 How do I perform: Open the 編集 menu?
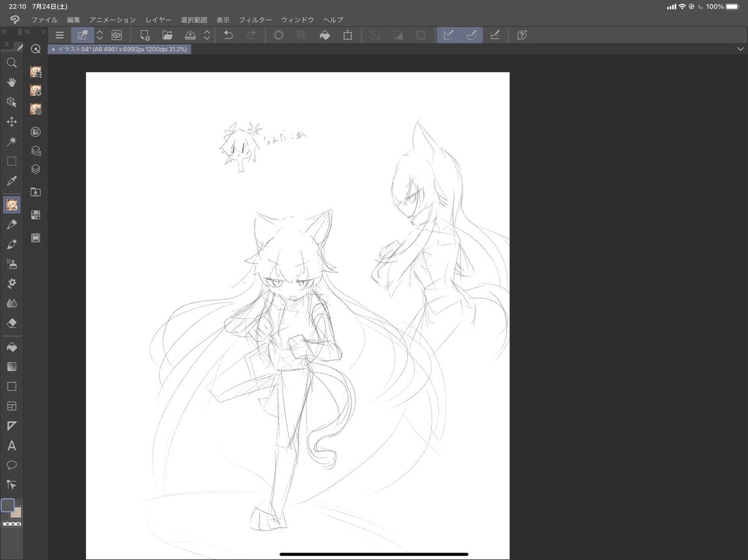(x=74, y=20)
